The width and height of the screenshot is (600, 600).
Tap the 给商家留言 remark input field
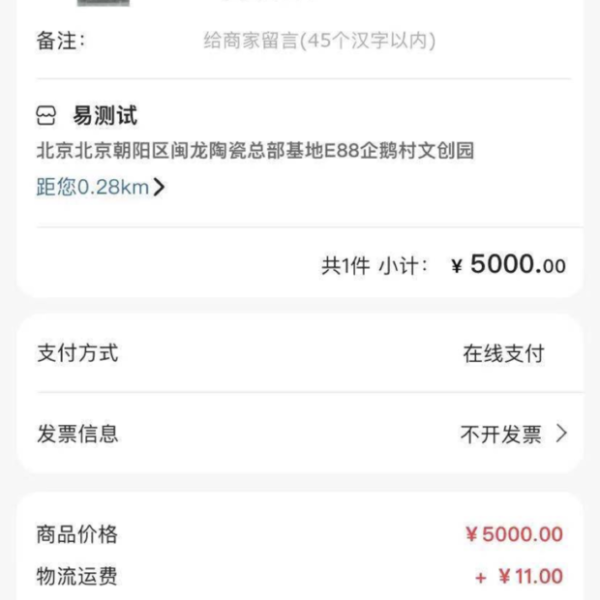318,42
